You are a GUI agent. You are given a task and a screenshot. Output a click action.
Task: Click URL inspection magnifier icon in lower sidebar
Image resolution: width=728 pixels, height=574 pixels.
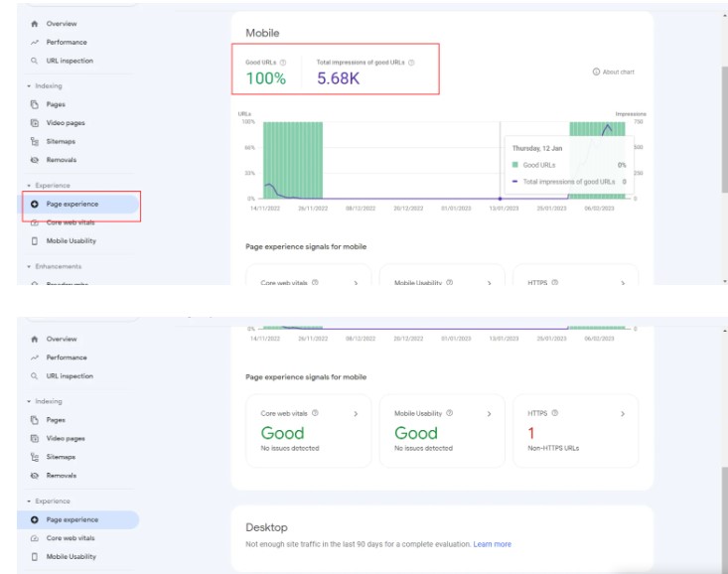(x=34, y=376)
